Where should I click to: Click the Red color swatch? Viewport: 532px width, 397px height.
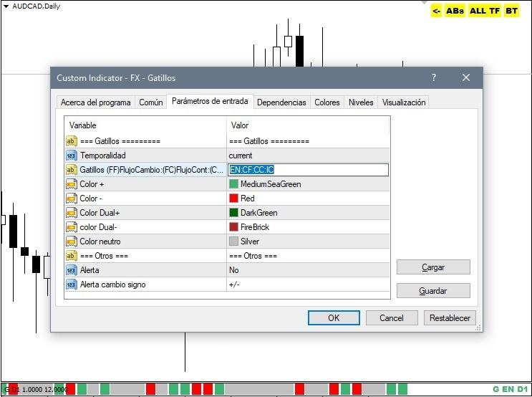(x=233, y=198)
